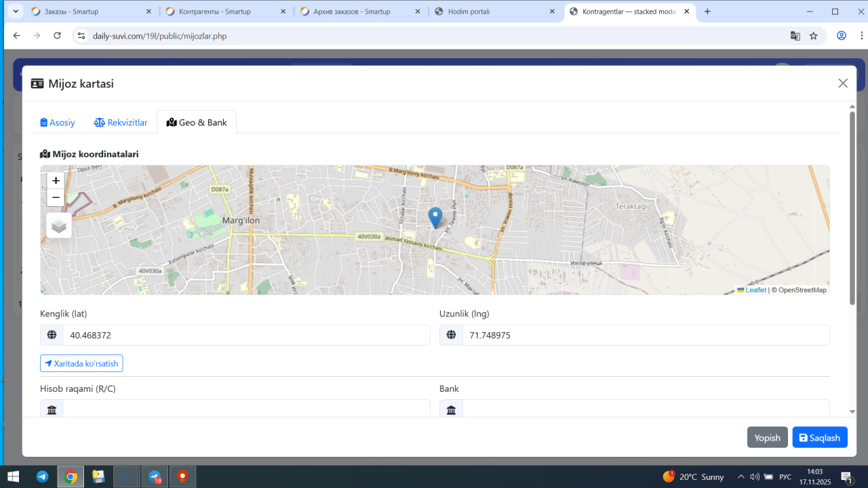Click the Uzunlik longitude input field
868x488 pixels.
(645, 335)
